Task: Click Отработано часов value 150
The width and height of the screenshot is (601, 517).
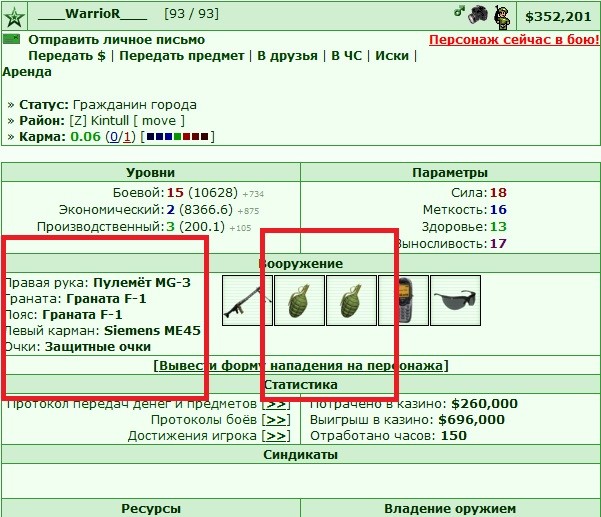Action: pyautogui.click(x=454, y=436)
